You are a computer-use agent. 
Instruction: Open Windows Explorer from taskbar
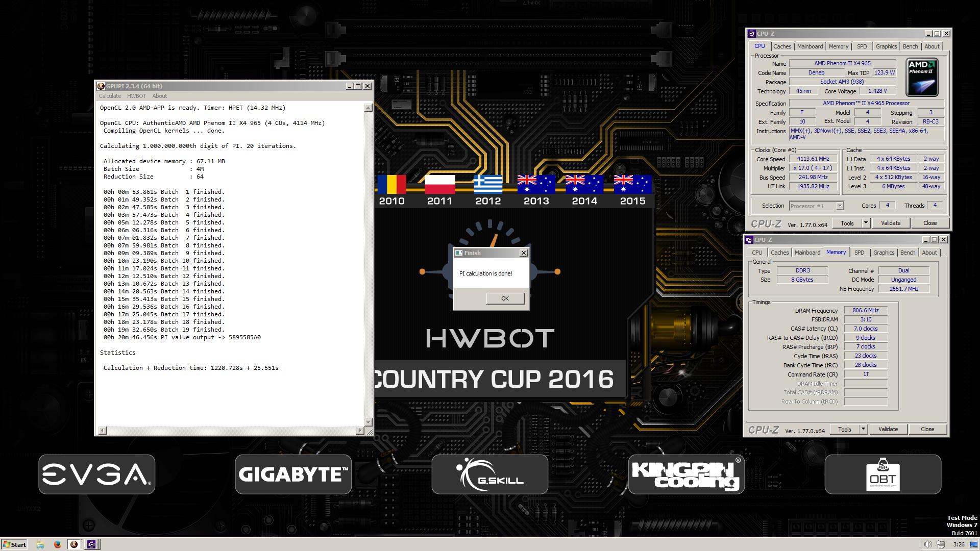click(40, 544)
